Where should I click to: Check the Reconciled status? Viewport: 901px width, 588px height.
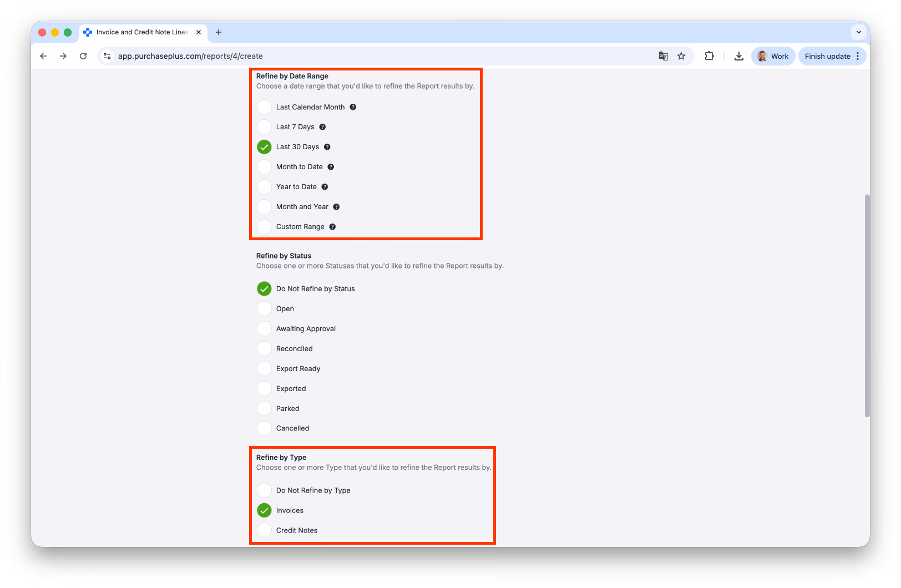(x=264, y=349)
